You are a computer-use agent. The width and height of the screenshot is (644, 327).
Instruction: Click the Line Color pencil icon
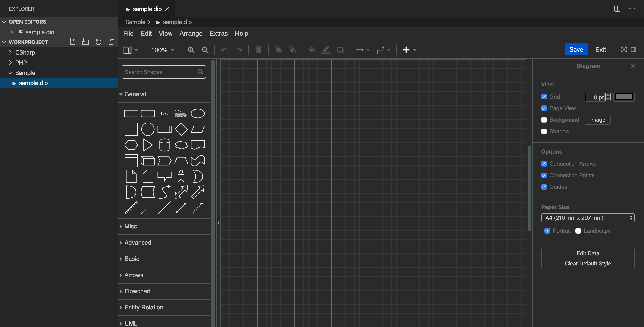click(x=326, y=50)
